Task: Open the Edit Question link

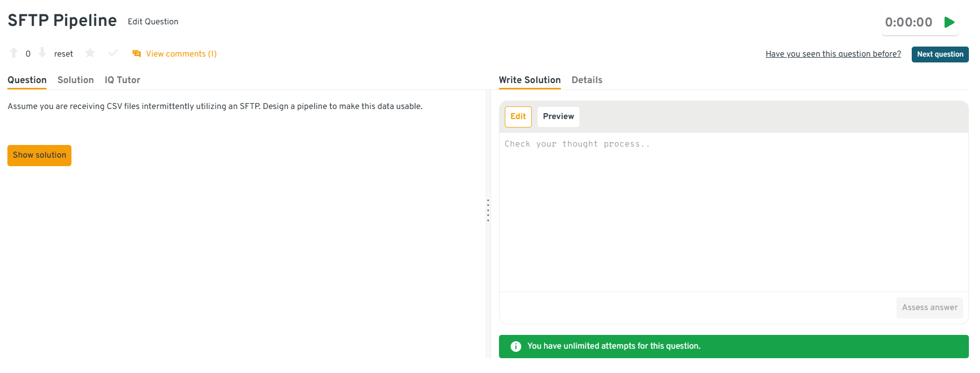Action: 153,22
